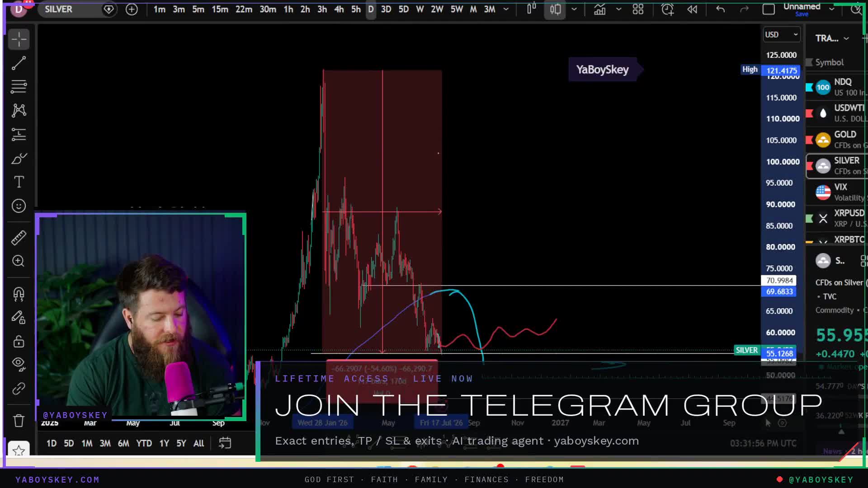The width and height of the screenshot is (868, 488).
Task: Select the Text annotation tool
Action: click(19, 182)
